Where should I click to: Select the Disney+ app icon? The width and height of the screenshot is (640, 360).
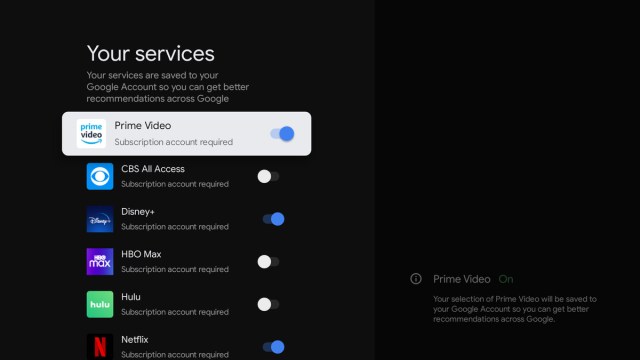coord(100,219)
